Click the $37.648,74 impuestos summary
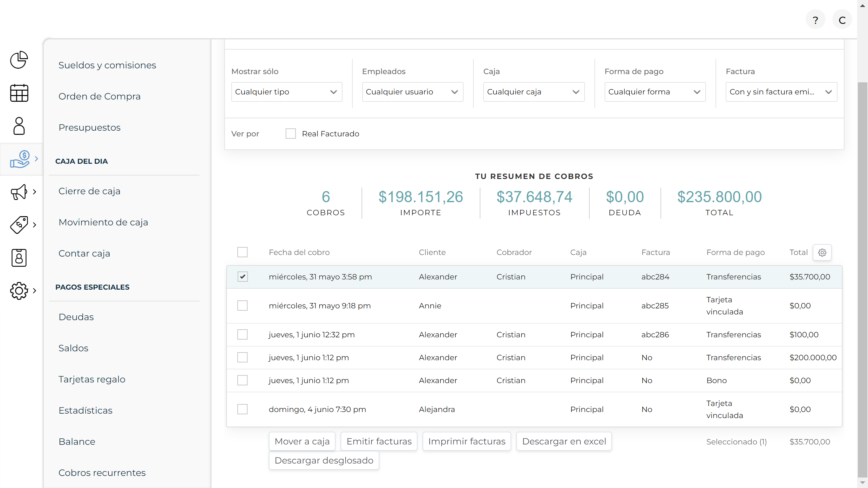The width and height of the screenshot is (868, 488). [x=534, y=197]
